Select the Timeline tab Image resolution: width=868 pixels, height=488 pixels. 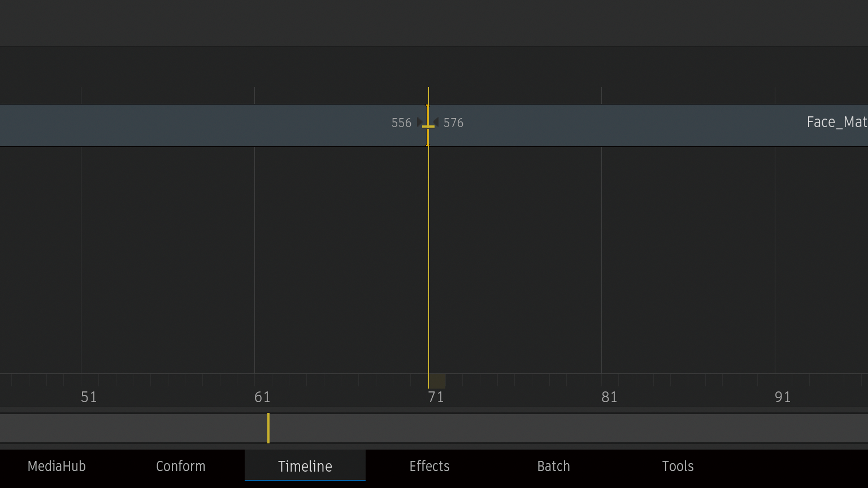[305, 466]
